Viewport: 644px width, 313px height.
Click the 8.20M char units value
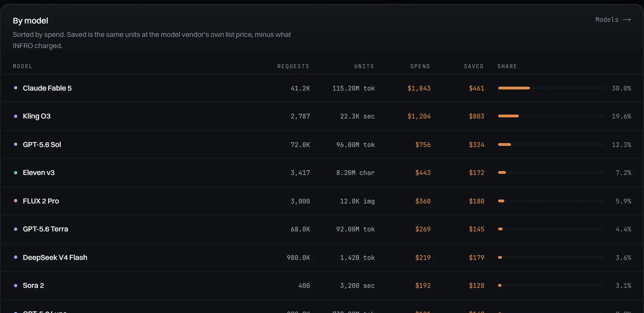[x=355, y=173]
